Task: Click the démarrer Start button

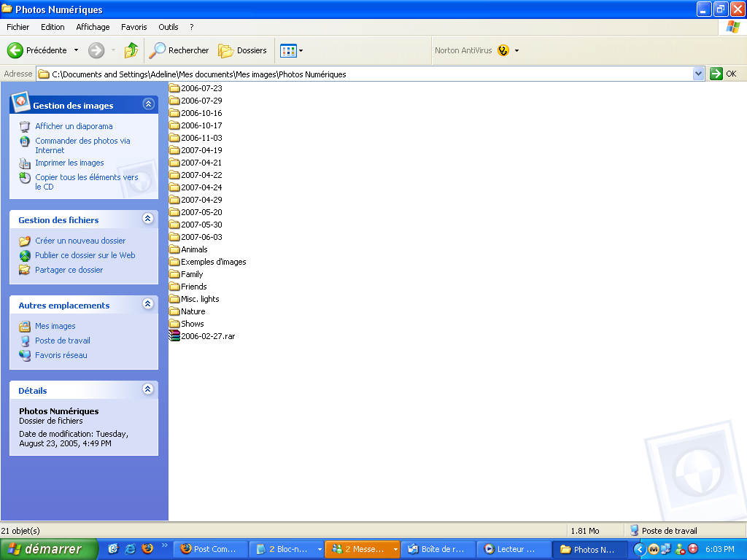Action: pyautogui.click(x=48, y=549)
